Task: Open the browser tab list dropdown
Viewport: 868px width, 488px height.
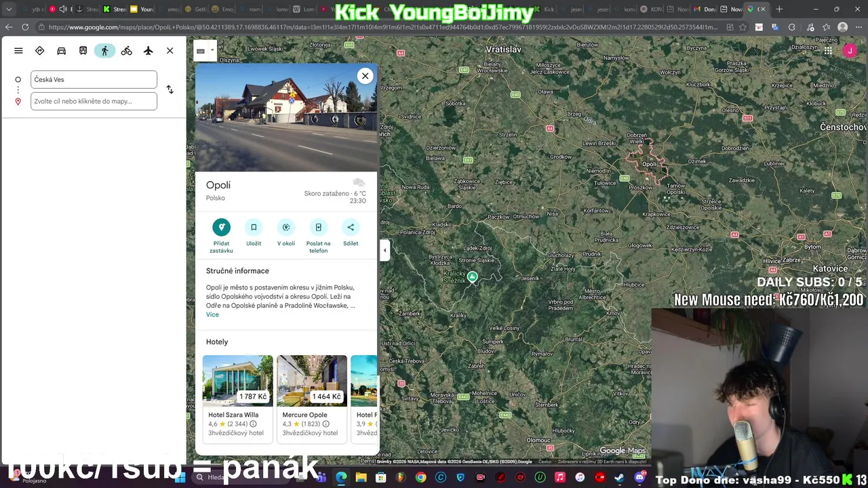Action: click(x=8, y=9)
